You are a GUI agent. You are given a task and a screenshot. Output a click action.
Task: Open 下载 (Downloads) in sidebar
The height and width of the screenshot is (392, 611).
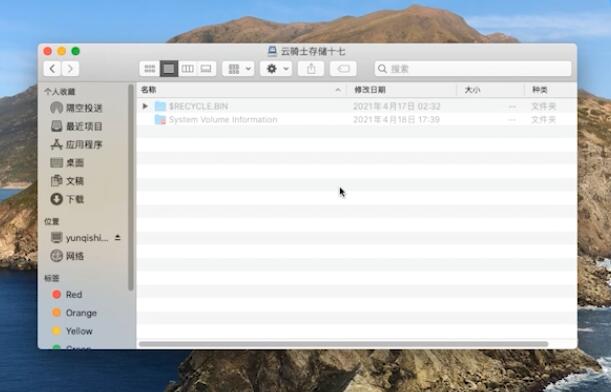pyautogui.click(x=67, y=199)
